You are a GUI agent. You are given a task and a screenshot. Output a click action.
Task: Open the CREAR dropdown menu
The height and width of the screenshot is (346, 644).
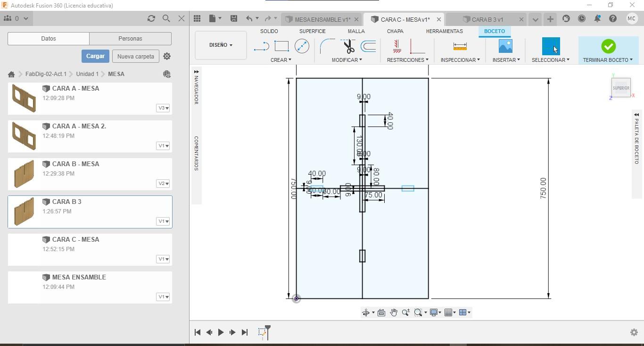(281, 60)
